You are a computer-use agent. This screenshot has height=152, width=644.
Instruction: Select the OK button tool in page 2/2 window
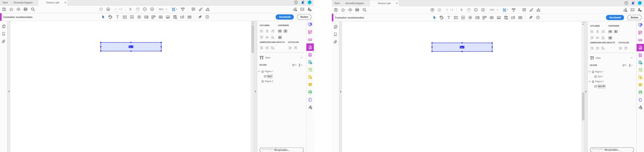click(492, 17)
